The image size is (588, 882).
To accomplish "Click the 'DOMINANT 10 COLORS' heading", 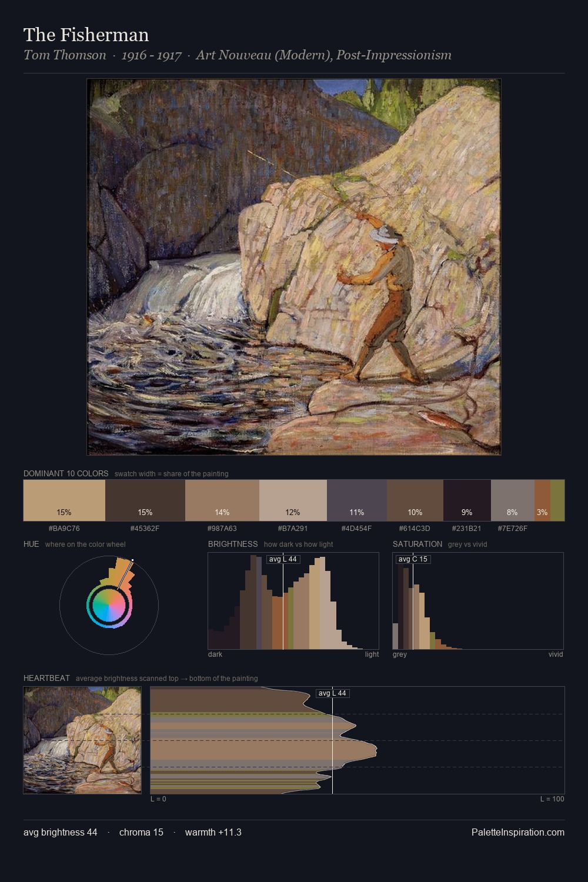I will [x=66, y=473].
